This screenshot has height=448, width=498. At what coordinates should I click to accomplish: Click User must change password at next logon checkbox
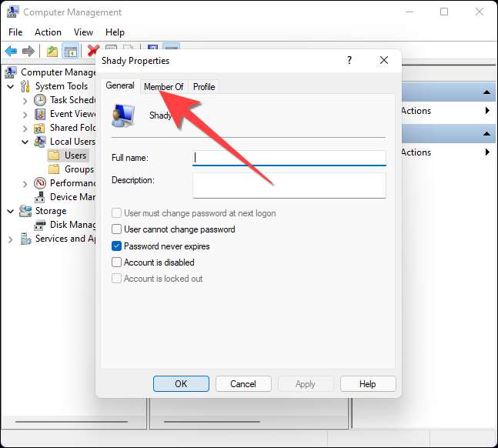(x=116, y=213)
